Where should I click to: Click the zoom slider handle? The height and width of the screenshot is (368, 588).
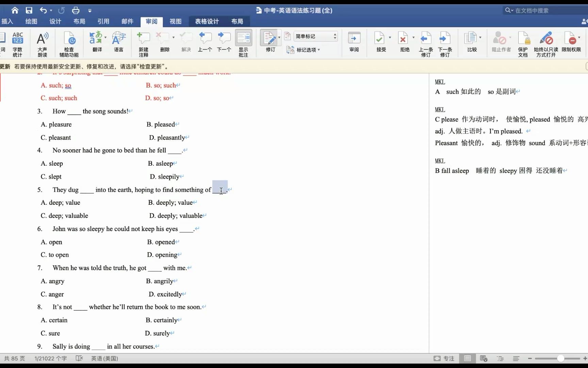[x=560, y=358]
